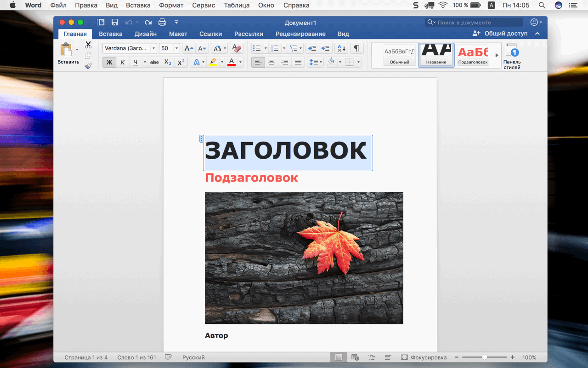Click the Cut scissors icon
588x368 pixels.
pos(88,45)
